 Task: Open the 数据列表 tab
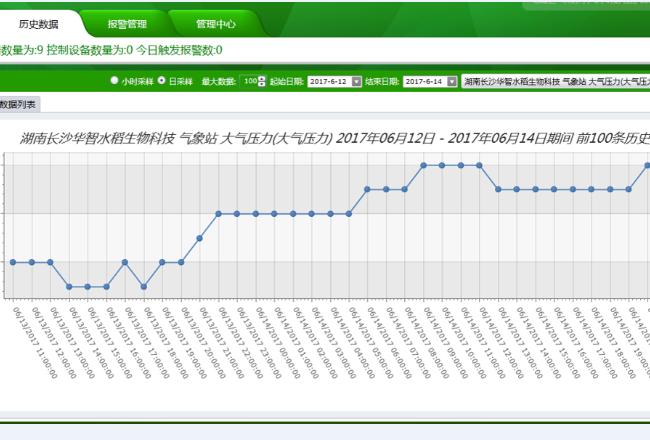click(18, 103)
